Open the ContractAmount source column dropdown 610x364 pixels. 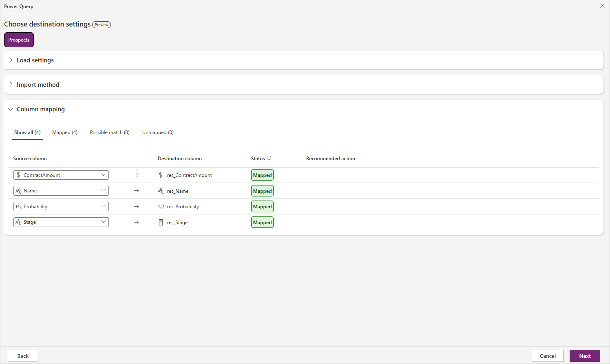click(61, 175)
